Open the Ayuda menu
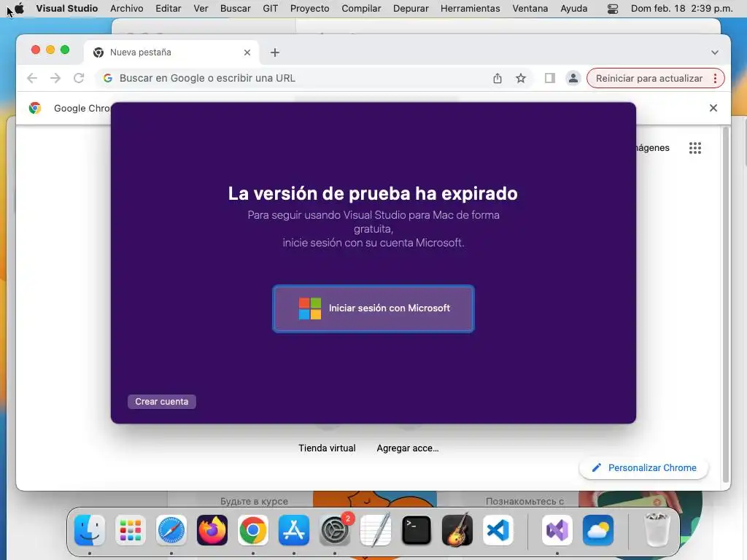Image resolution: width=747 pixels, height=560 pixels. click(573, 9)
